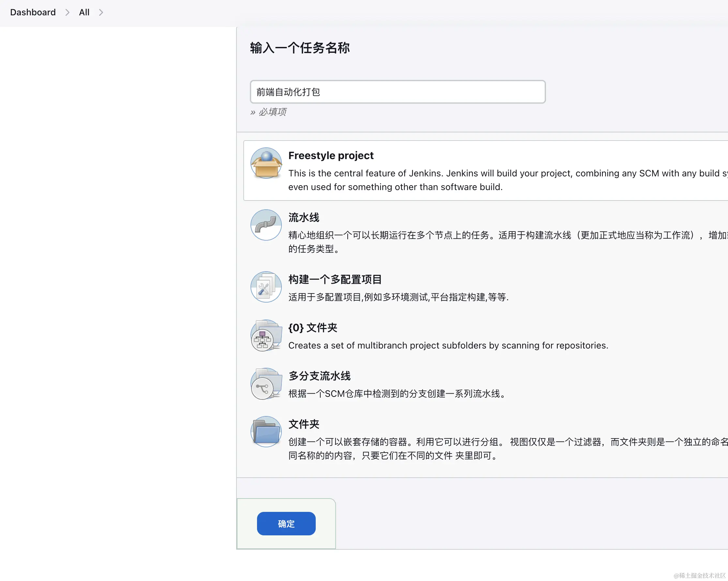Open the Dashboard breadcrumb menu item
Viewport: 728px width, 581px height.
[x=32, y=12]
